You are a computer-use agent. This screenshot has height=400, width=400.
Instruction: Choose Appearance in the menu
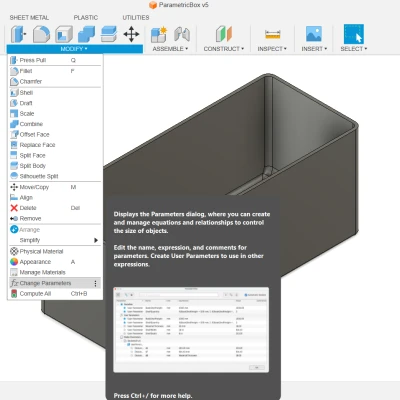click(55, 262)
